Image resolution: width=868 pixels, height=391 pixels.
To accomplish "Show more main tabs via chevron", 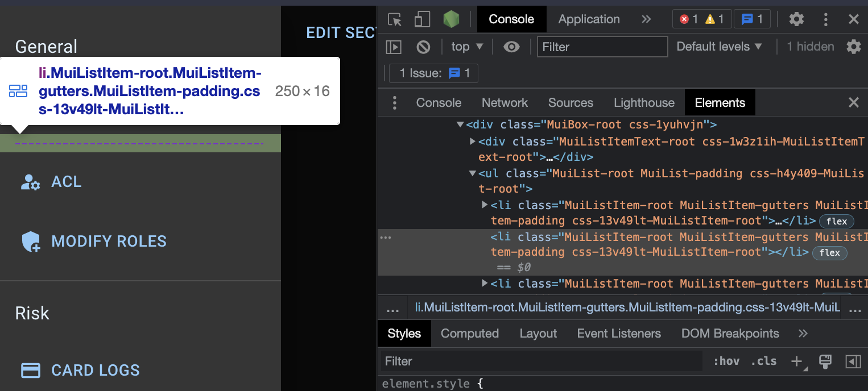I will click(x=646, y=19).
